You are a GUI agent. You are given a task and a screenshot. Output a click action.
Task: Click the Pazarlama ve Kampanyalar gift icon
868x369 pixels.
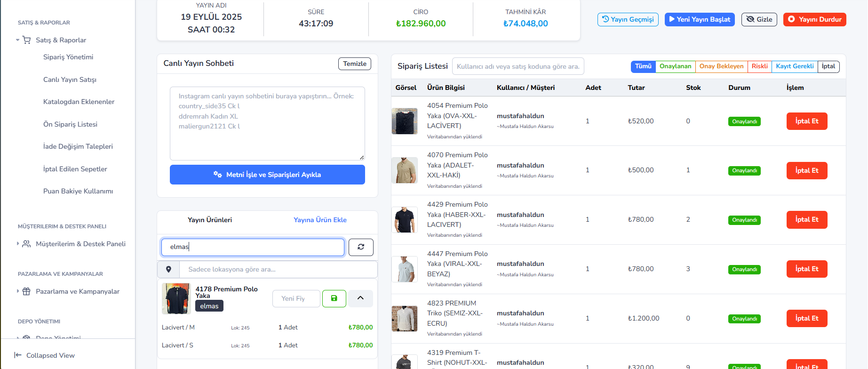pos(27,291)
